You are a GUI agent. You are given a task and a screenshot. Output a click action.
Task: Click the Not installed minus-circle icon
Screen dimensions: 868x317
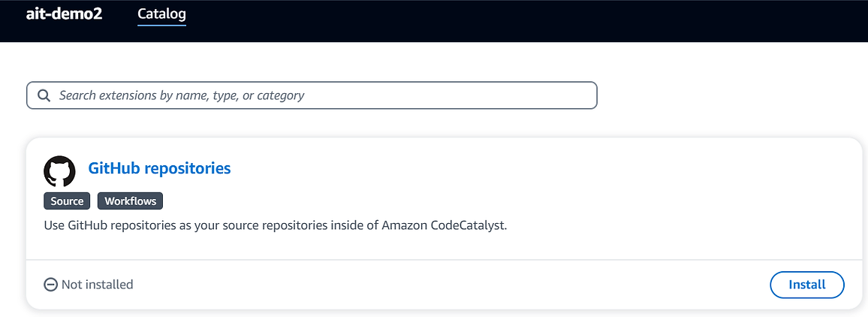point(50,285)
